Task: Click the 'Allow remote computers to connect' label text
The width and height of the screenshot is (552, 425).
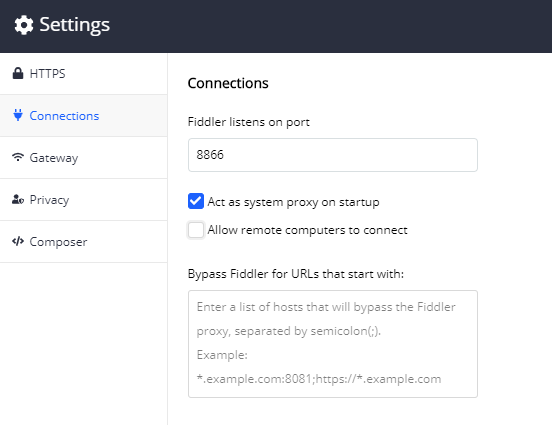Action: 307,230
